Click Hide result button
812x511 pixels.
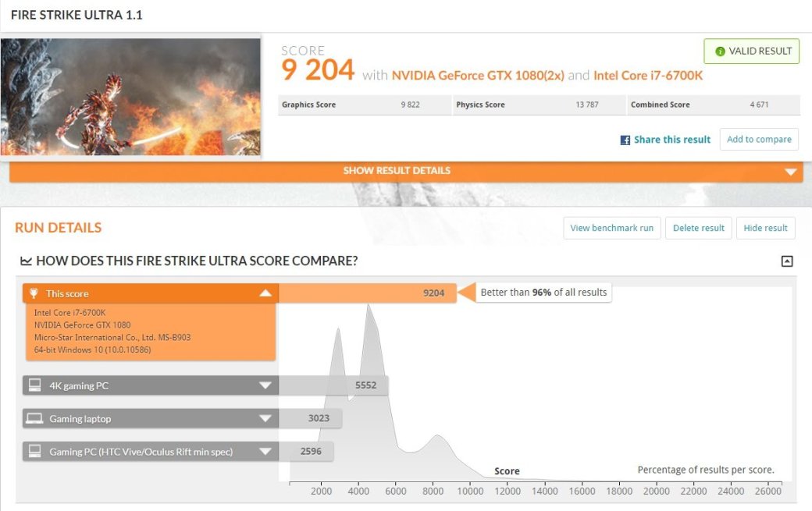(x=765, y=228)
